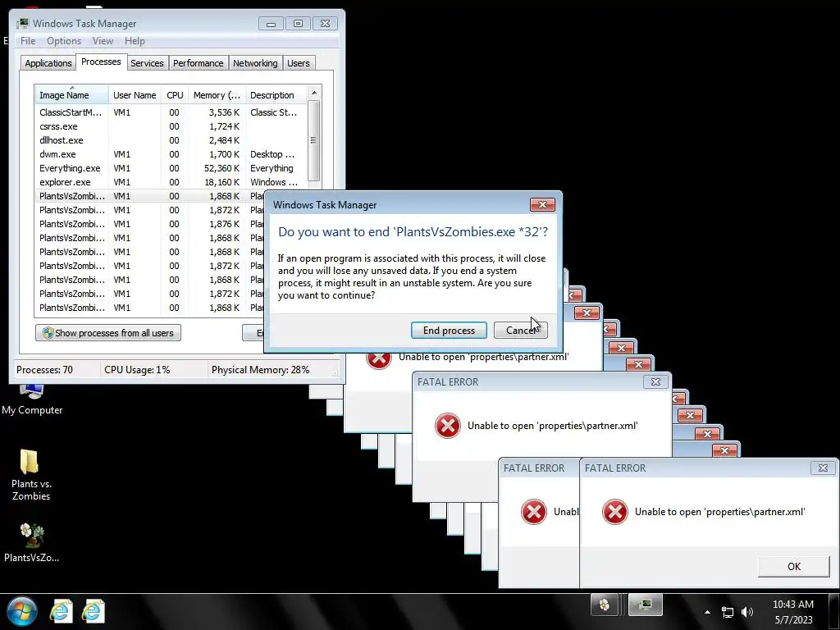
Task: Select the csrss.exe process
Action: click(171, 126)
